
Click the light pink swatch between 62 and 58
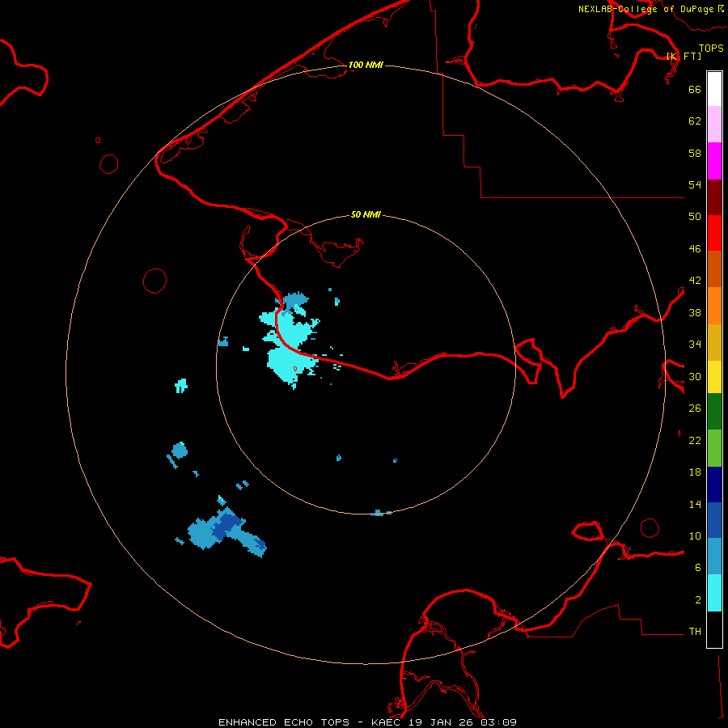tap(714, 125)
